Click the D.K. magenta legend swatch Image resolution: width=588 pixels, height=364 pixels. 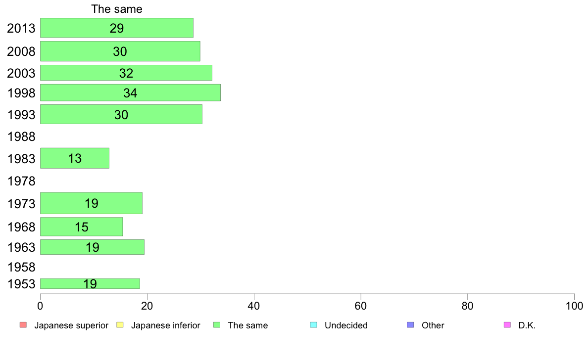[x=507, y=324]
